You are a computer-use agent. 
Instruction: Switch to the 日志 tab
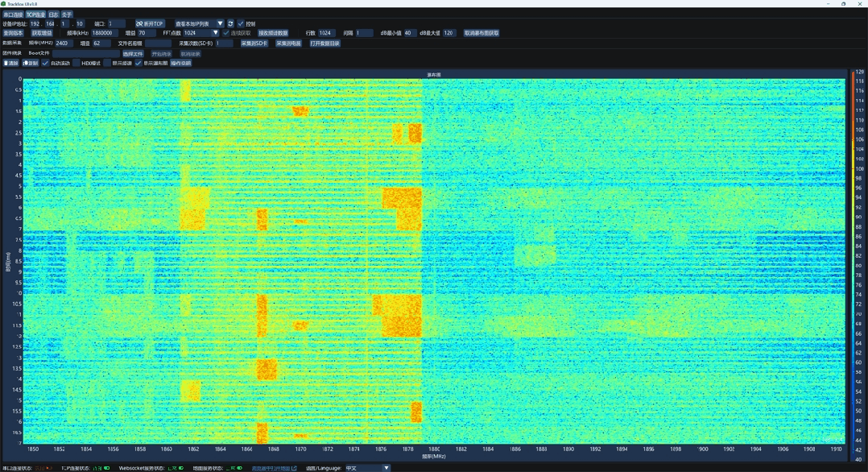tap(53, 14)
